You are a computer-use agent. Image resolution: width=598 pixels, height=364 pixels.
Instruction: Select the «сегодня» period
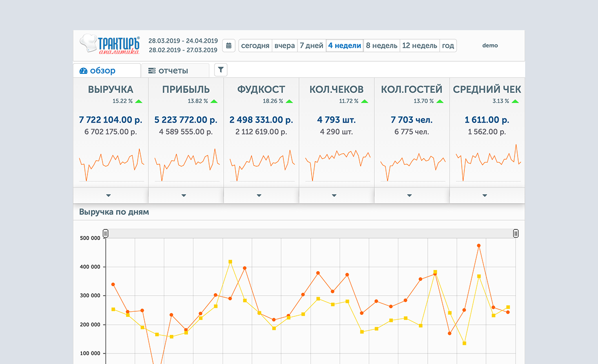click(x=255, y=46)
